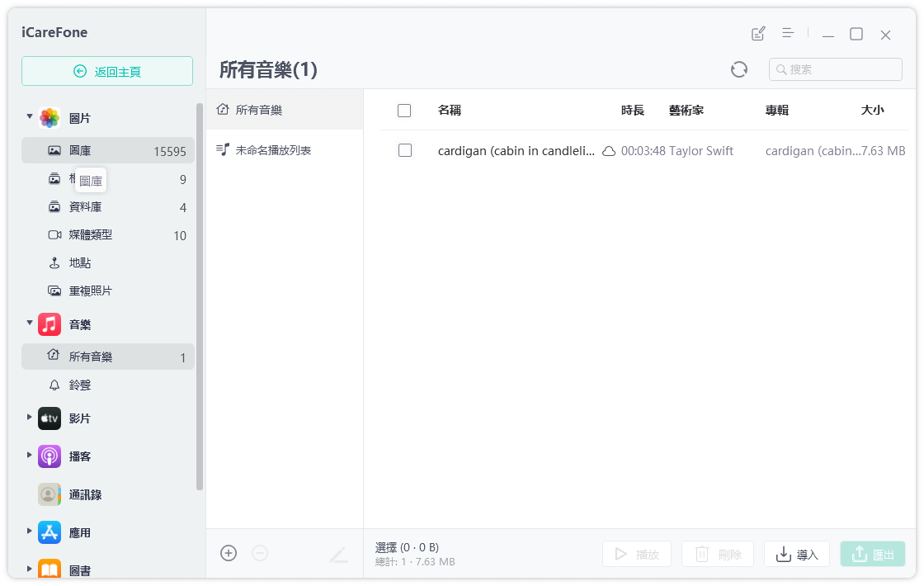
Task: Check the box for cardigan track row
Action: pos(405,150)
